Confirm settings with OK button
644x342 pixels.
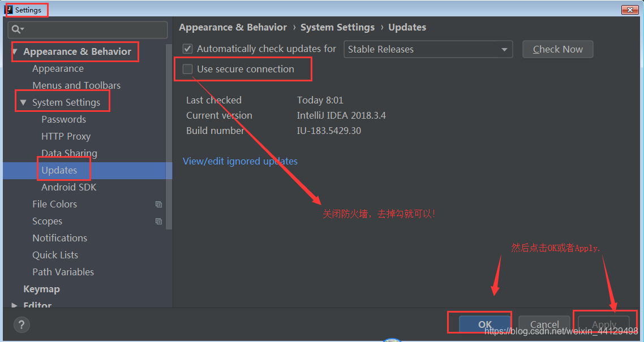click(x=484, y=325)
